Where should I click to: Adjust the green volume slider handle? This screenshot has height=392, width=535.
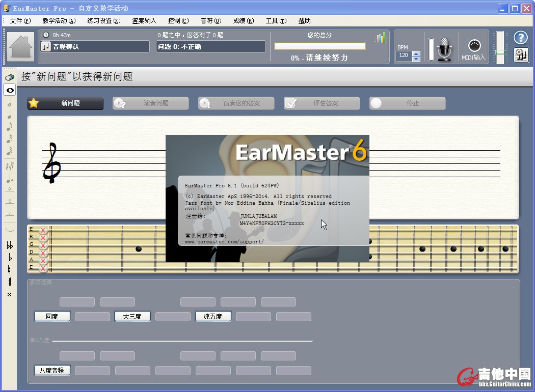coord(500,52)
